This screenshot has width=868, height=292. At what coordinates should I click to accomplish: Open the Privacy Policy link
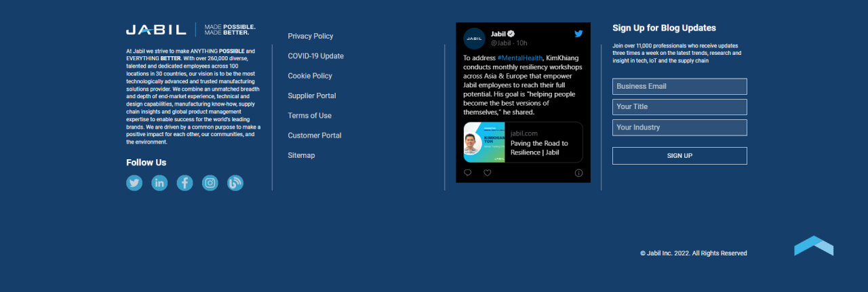pos(311,36)
